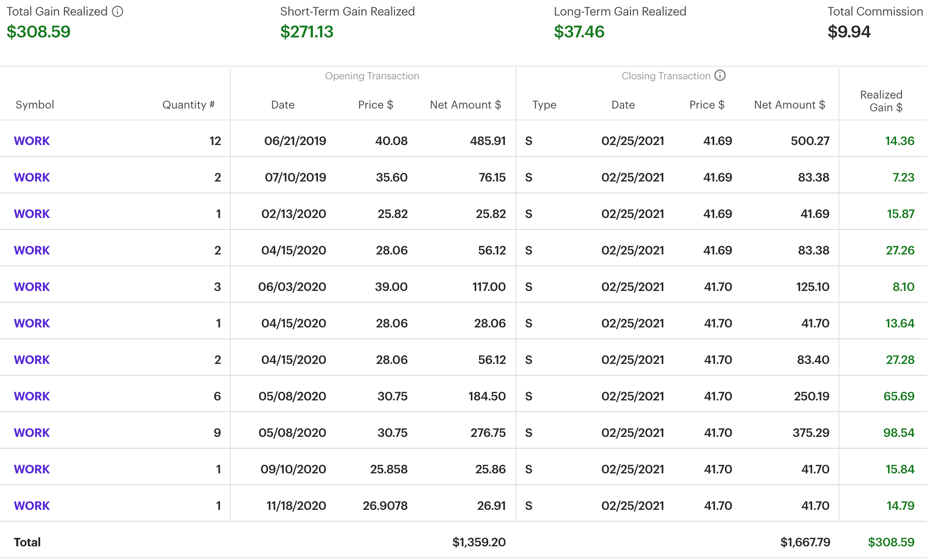Viewport: 927px width, 560px height.
Task: Open WORK link opened 06/03/2020
Action: 31,287
